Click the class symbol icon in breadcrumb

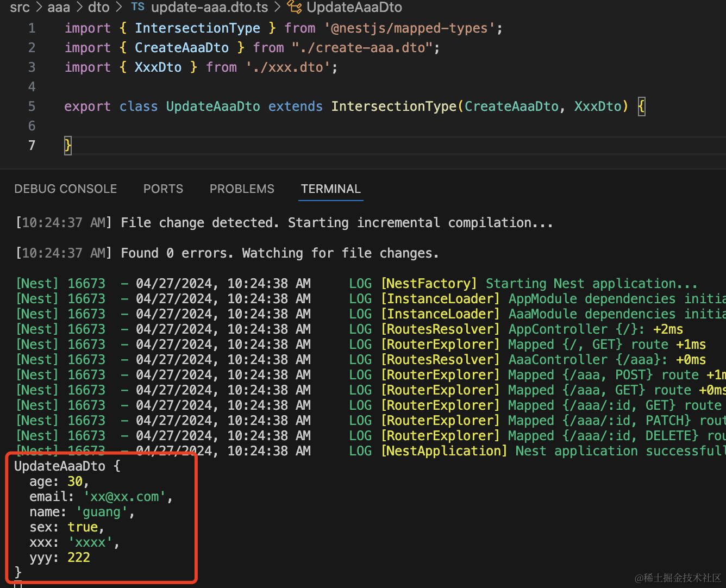tap(295, 7)
